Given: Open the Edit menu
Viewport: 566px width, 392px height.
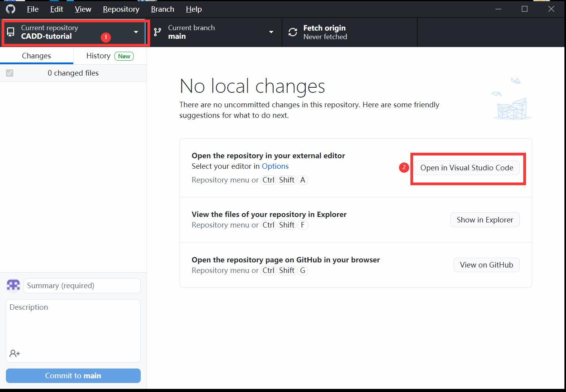Looking at the screenshot, I should [57, 9].
